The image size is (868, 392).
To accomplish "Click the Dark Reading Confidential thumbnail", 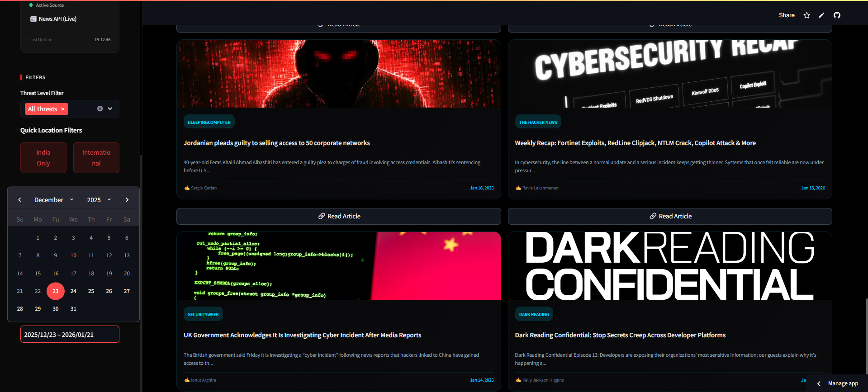I will click(x=670, y=266).
